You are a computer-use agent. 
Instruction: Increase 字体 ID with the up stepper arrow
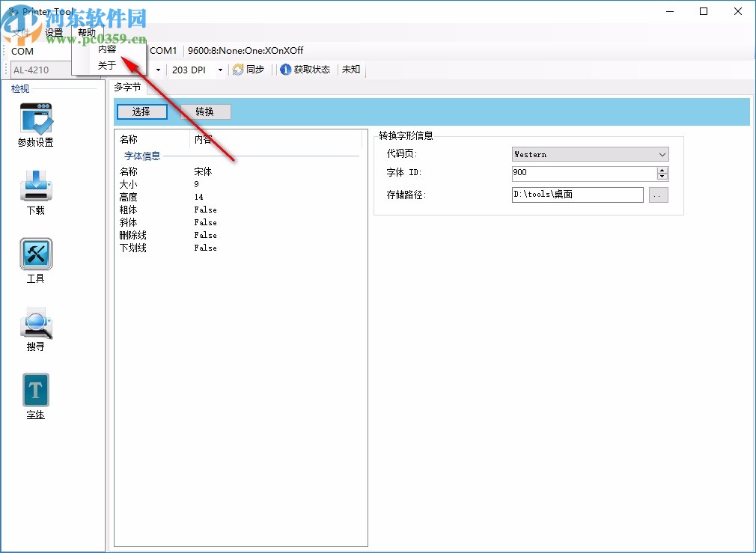coord(662,169)
